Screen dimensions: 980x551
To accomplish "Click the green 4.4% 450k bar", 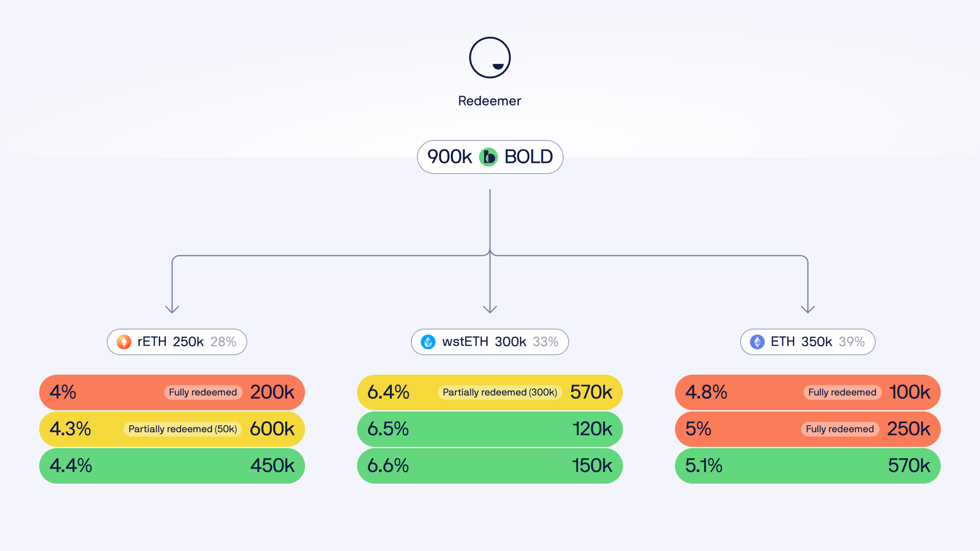I will pos(172,466).
